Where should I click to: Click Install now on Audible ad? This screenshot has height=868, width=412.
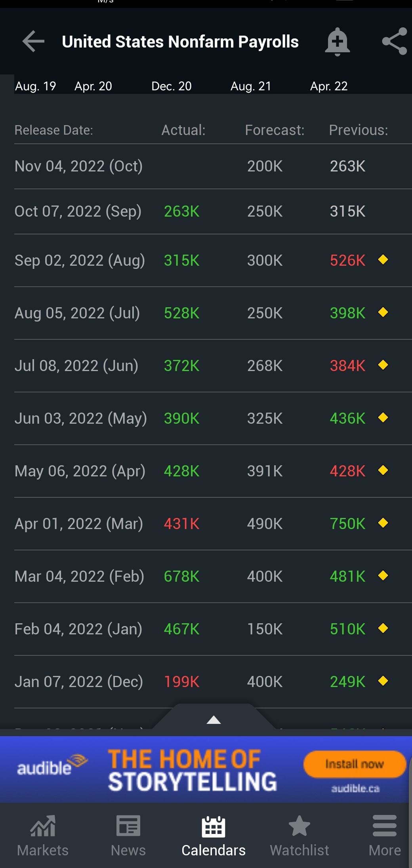click(355, 764)
